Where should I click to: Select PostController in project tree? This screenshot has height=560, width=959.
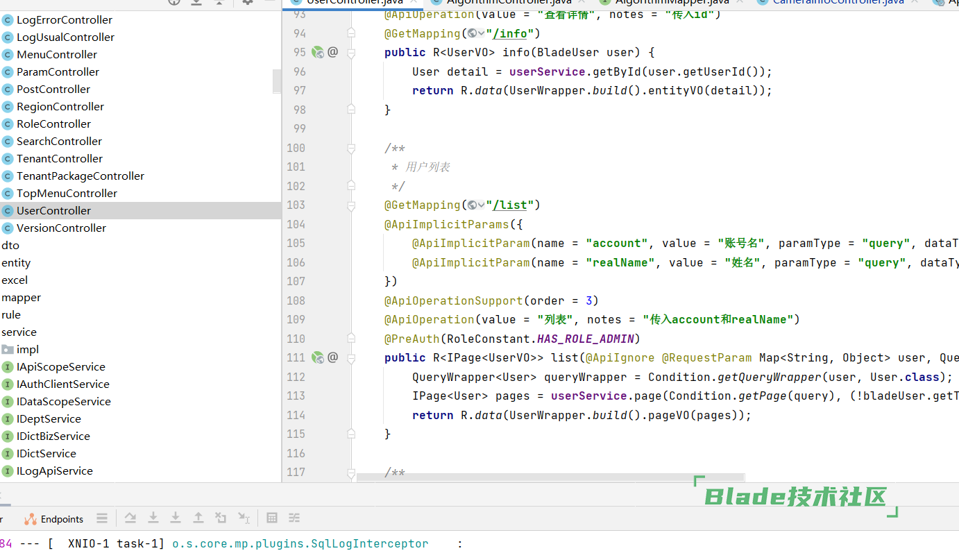(53, 90)
